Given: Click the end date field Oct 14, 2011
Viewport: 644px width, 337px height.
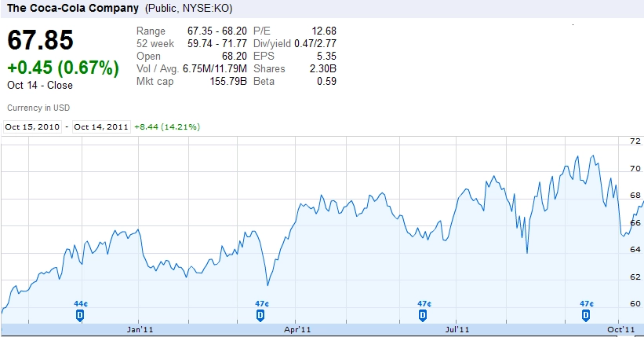Looking at the screenshot, I should [x=101, y=126].
